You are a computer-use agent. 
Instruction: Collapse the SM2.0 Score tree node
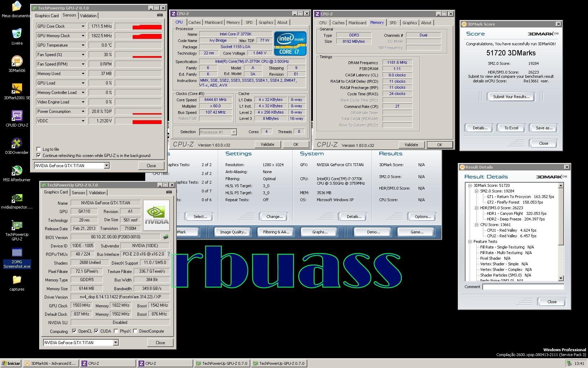point(476,191)
